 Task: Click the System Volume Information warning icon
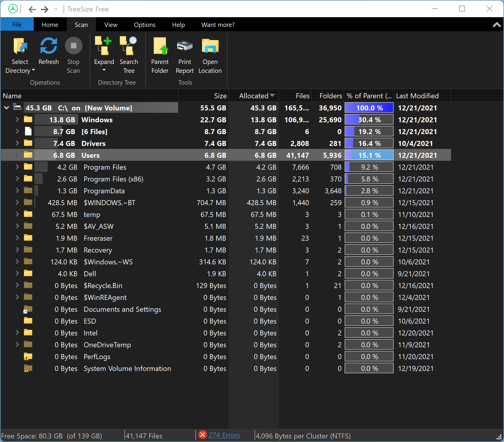tap(28, 368)
